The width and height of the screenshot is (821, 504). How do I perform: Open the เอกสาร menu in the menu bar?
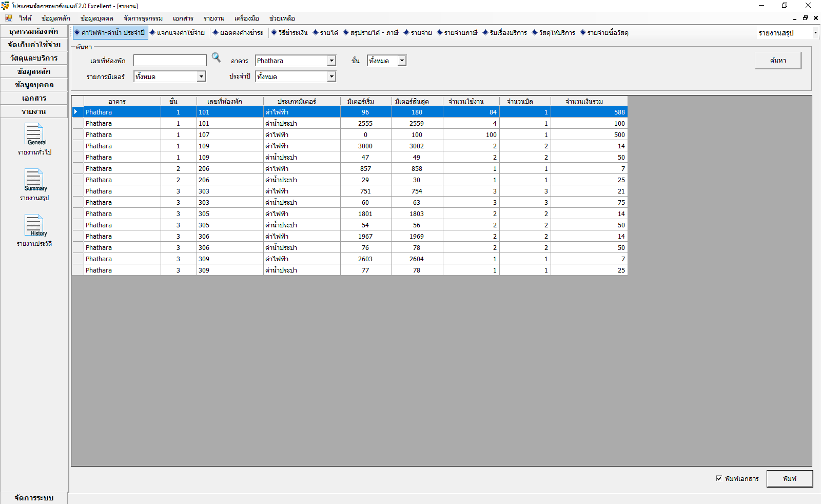pyautogui.click(x=183, y=18)
